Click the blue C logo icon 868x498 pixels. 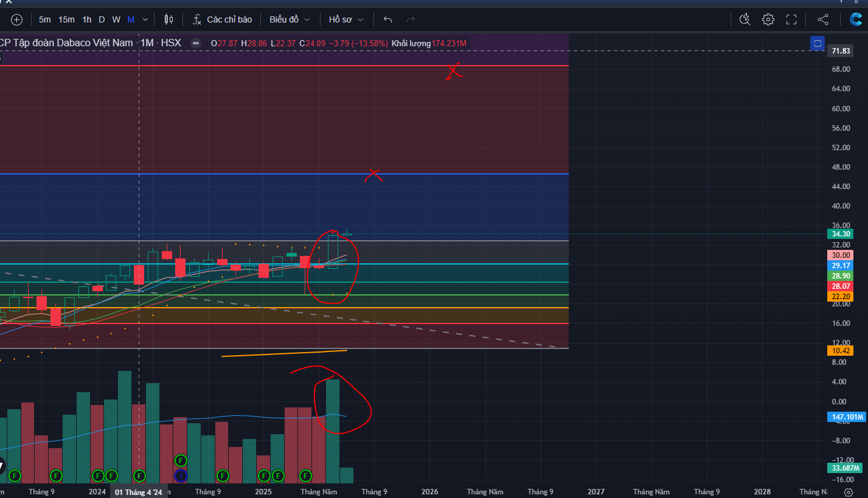(857, 19)
